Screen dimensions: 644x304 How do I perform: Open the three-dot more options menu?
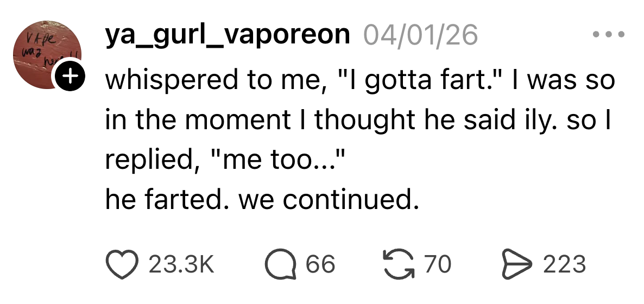(609, 35)
